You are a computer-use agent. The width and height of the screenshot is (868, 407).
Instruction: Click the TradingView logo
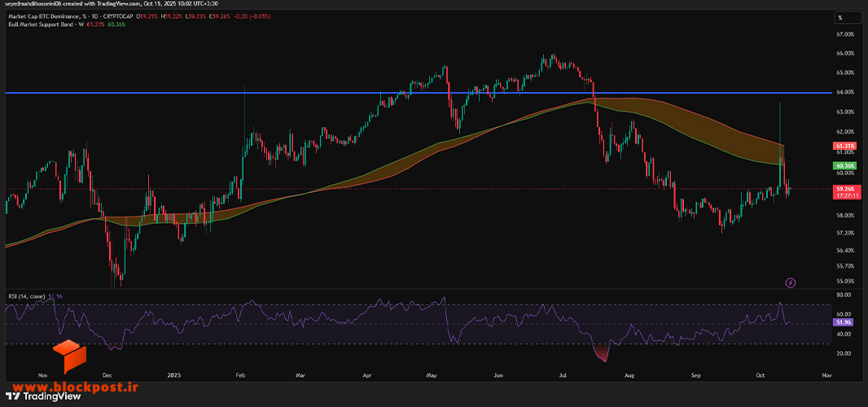click(42, 396)
